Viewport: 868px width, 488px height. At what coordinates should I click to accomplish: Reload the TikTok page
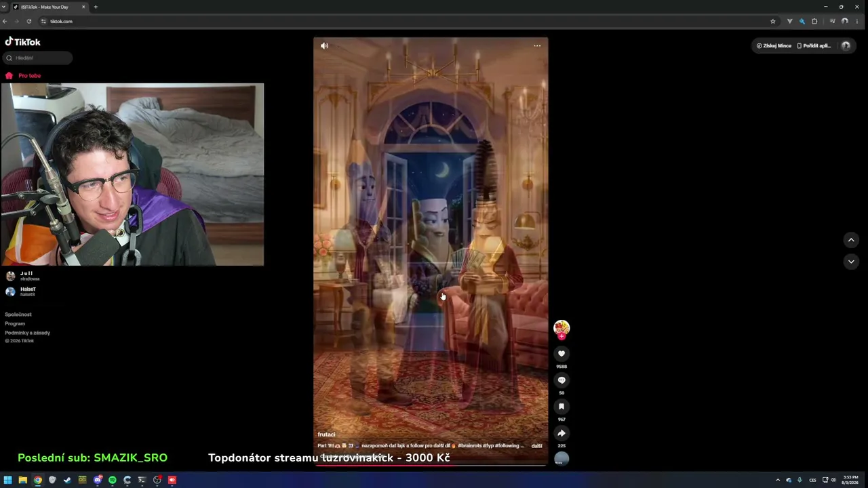click(x=28, y=22)
